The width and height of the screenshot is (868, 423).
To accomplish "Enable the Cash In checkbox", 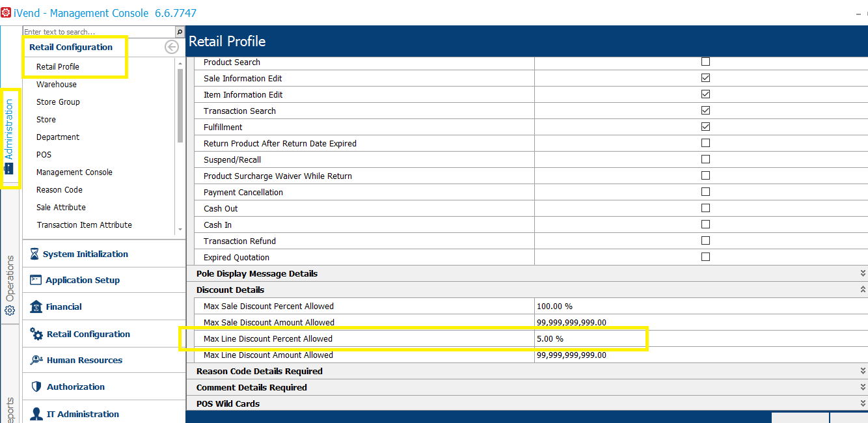I will [705, 225].
